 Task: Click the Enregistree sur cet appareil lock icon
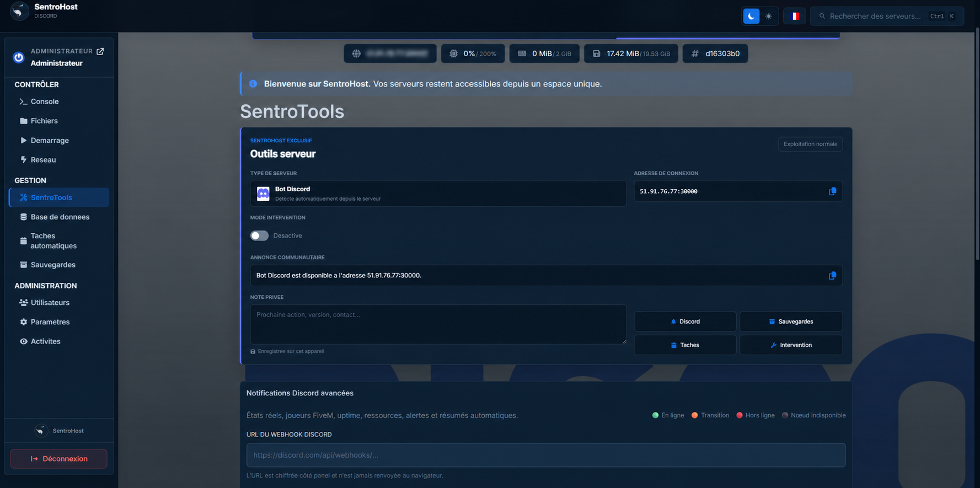click(x=253, y=351)
